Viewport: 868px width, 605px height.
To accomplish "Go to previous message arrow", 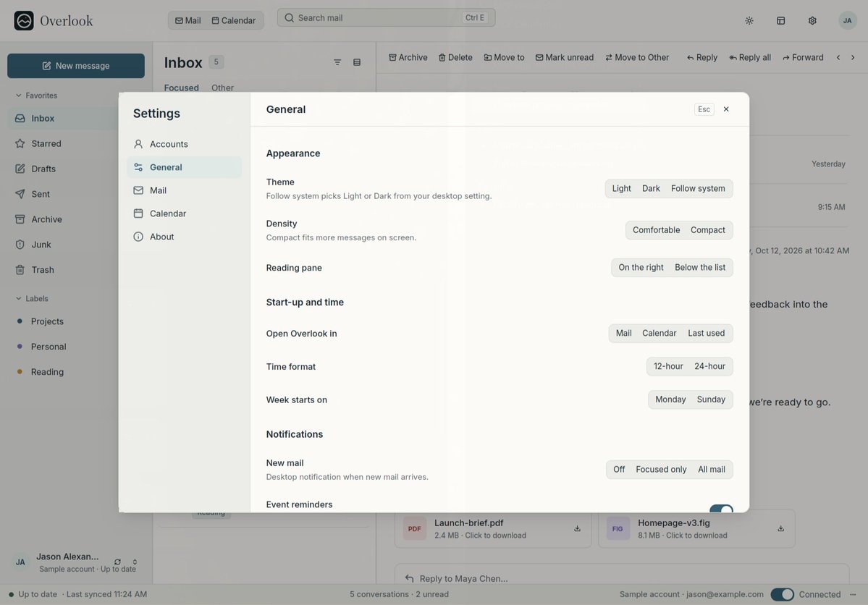I will pyautogui.click(x=838, y=58).
